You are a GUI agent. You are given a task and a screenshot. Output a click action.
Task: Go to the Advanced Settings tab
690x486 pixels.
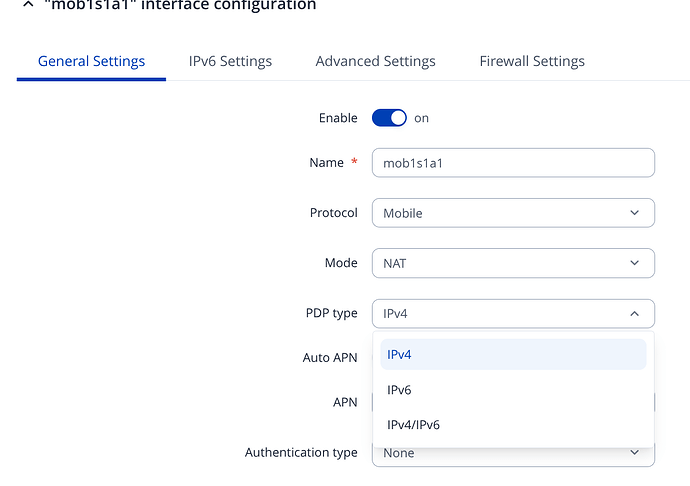point(375,61)
